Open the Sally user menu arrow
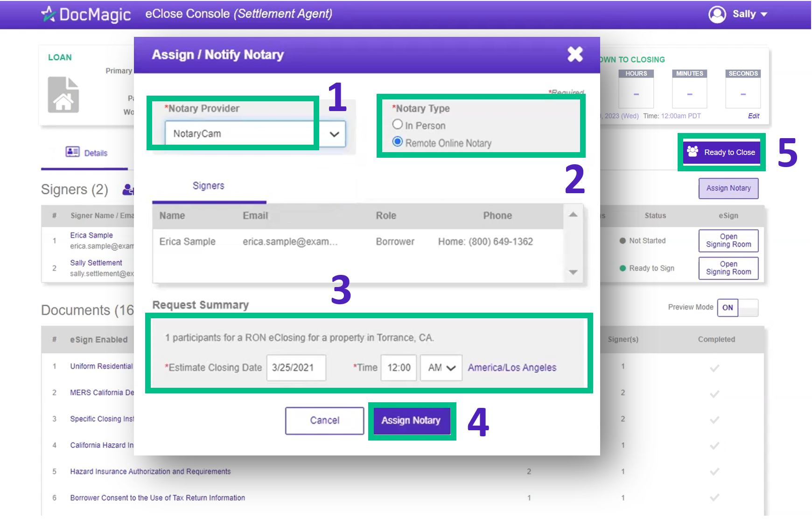812x525 pixels. click(764, 14)
